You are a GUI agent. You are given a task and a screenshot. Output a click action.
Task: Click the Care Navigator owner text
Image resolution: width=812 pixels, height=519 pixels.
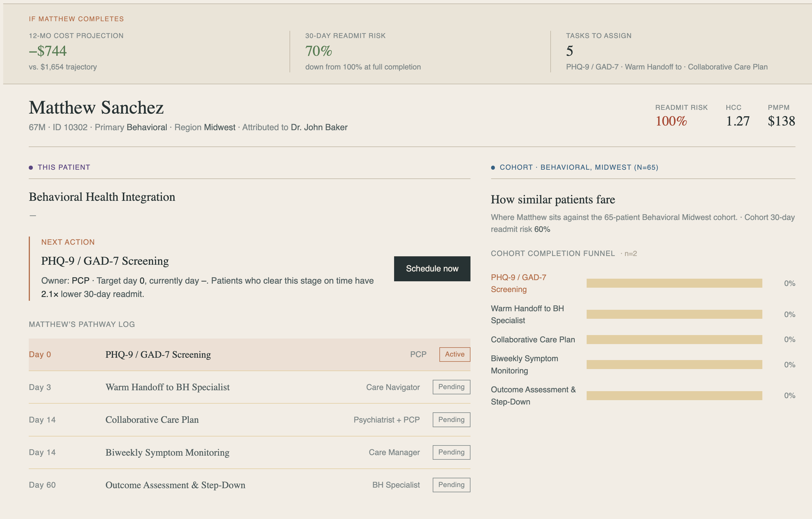393,387
